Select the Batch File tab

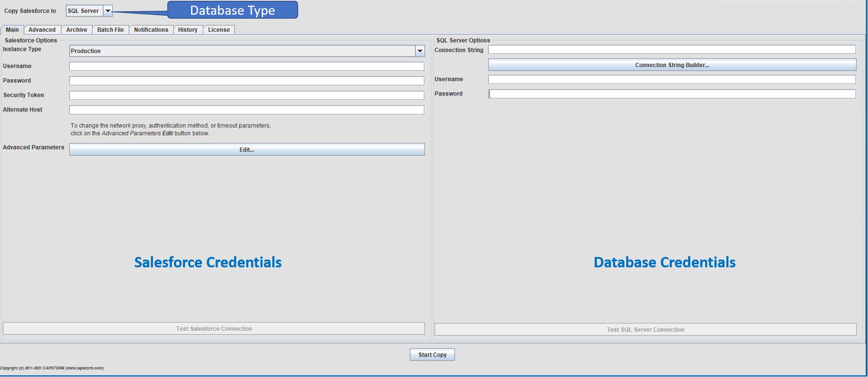(111, 30)
